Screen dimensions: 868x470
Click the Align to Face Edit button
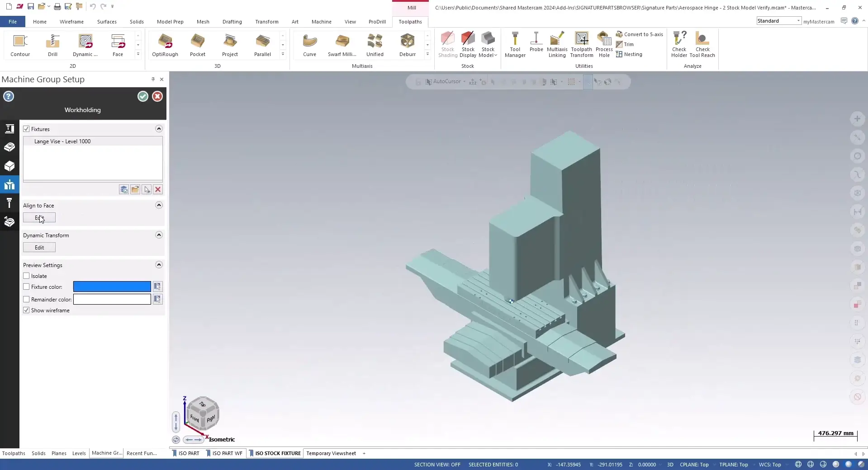click(39, 218)
